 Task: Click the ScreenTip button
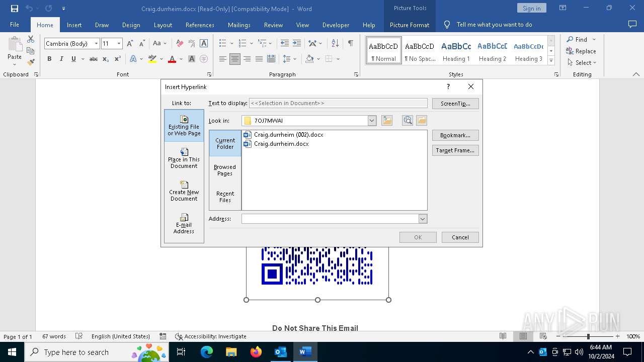(455, 104)
